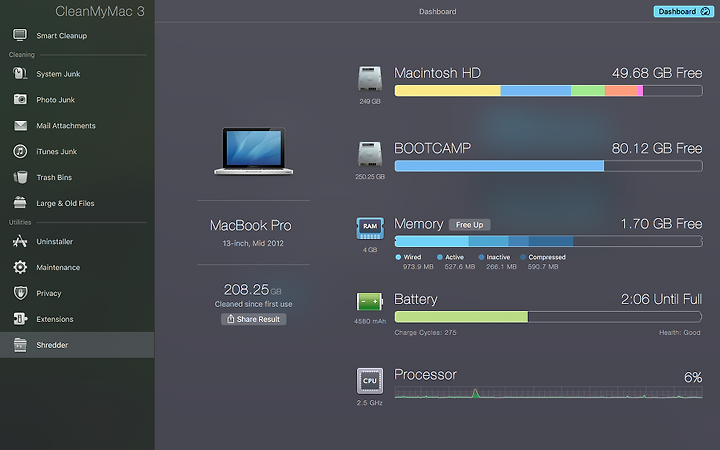
Task: Click Charge Cycles: 275 text
Action: (425, 332)
